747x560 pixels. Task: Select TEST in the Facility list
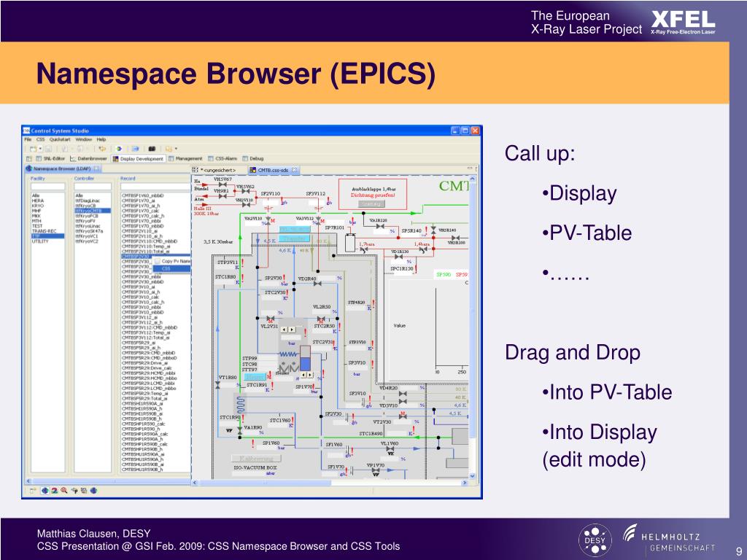coord(47,226)
